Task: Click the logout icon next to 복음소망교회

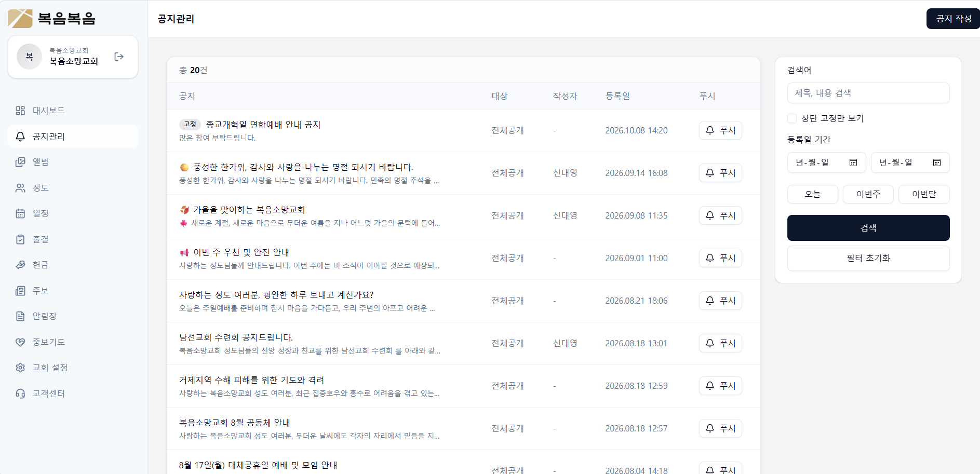Action: [x=119, y=57]
